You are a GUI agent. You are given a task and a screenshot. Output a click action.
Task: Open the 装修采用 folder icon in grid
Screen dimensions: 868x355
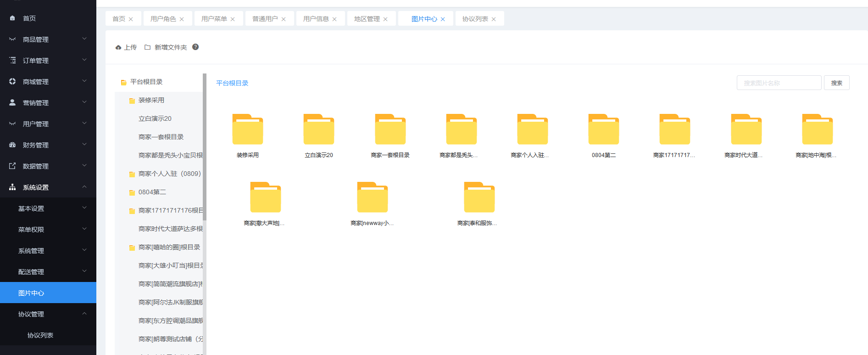point(248,130)
